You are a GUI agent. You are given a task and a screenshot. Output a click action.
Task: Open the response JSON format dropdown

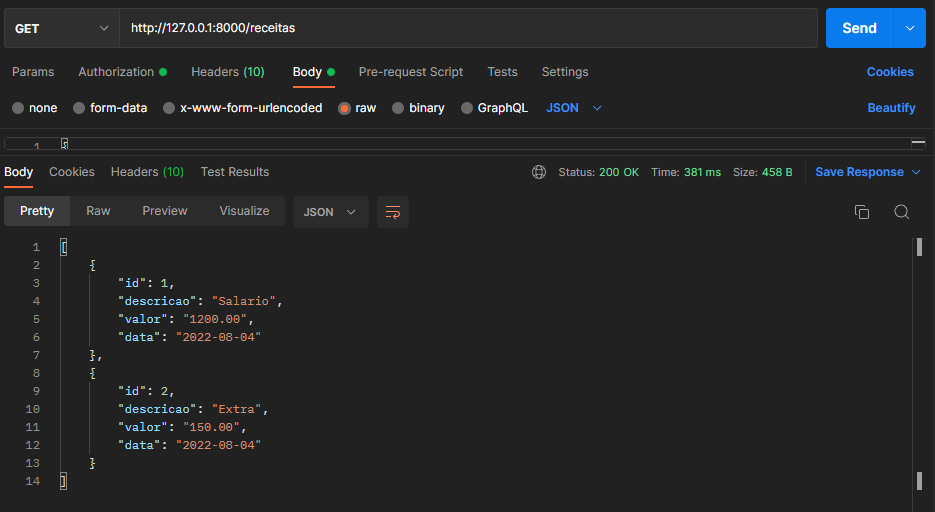[330, 212]
